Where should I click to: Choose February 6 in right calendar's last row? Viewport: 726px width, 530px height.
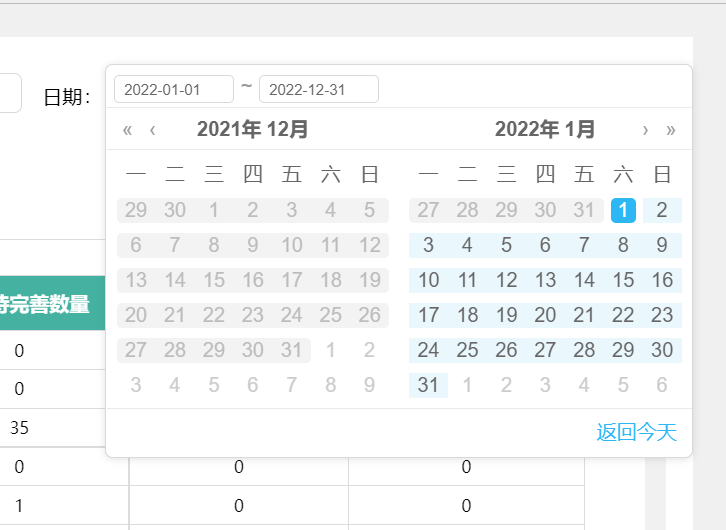662,385
